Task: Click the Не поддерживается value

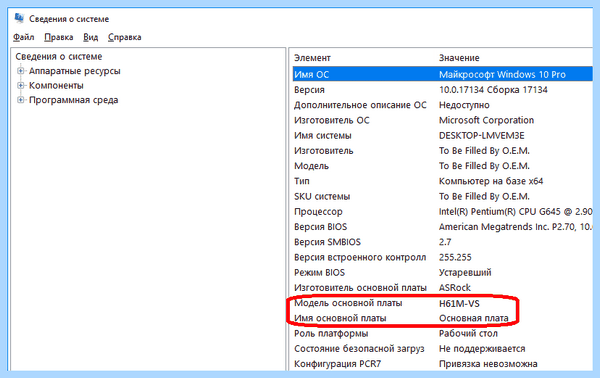Action: click(482, 349)
